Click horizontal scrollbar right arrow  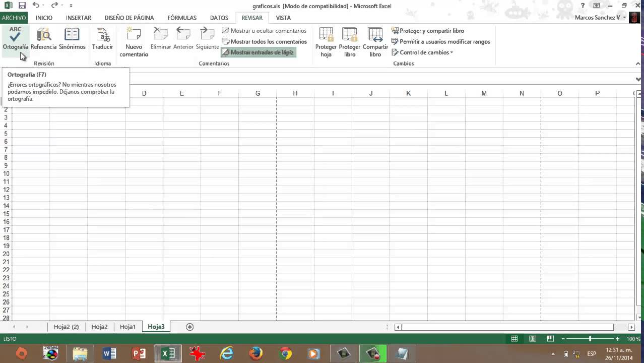[631, 327]
